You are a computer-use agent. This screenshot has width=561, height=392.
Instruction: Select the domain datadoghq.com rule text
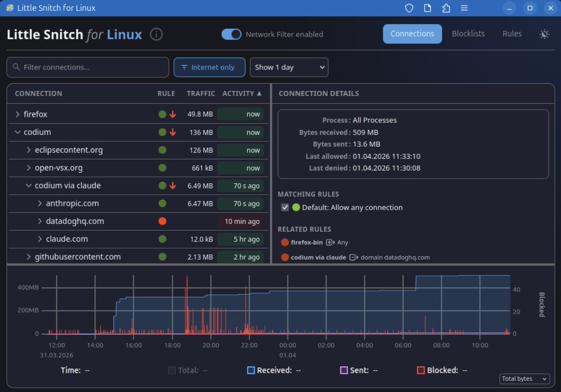pyautogui.click(x=395, y=257)
